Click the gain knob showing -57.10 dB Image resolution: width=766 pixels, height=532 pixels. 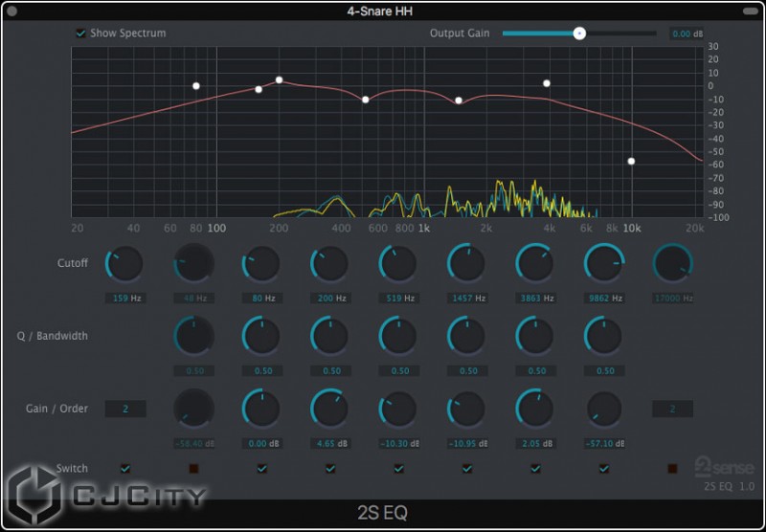click(x=604, y=409)
